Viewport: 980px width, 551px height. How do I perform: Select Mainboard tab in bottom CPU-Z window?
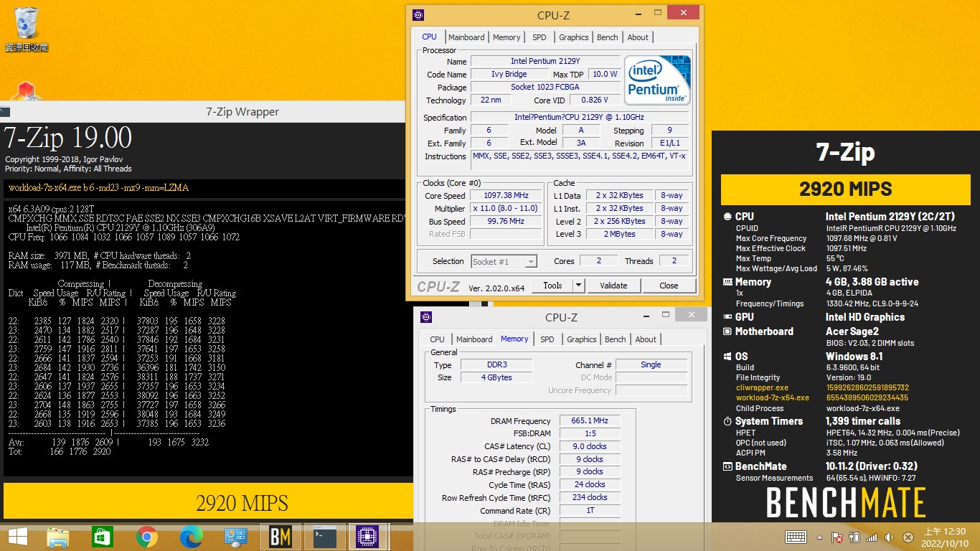474,339
